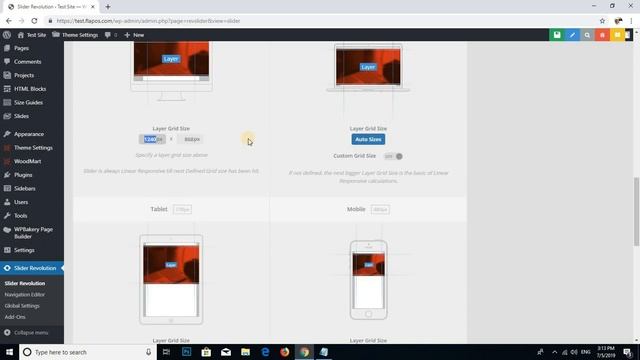Open Global Settings submenu link

click(x=22, y=306)
